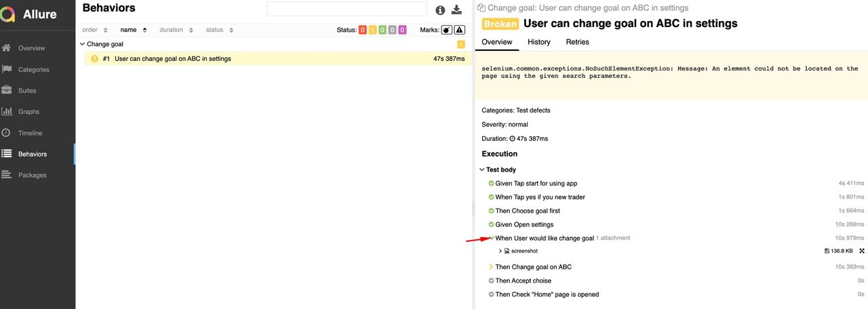The height and width of the screenshot is (309, 868).
Task: Sort by name column
Action: pos(134,30)
